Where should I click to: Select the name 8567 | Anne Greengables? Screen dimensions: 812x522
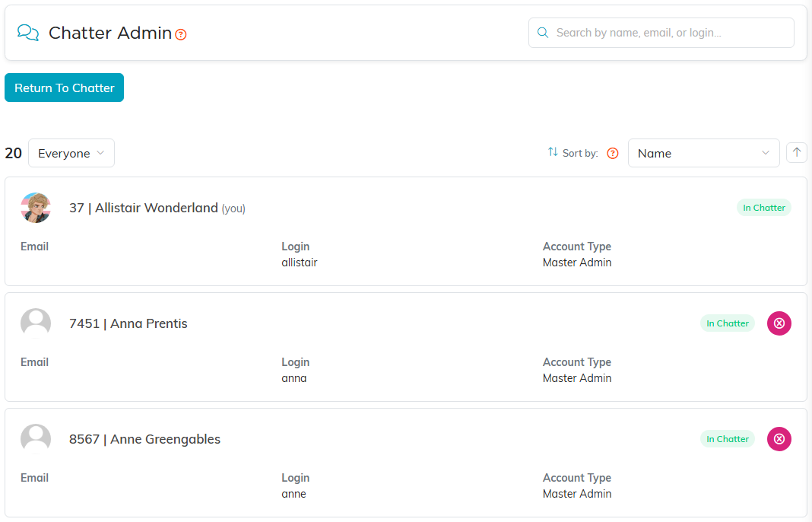click(x=145, y=439)
